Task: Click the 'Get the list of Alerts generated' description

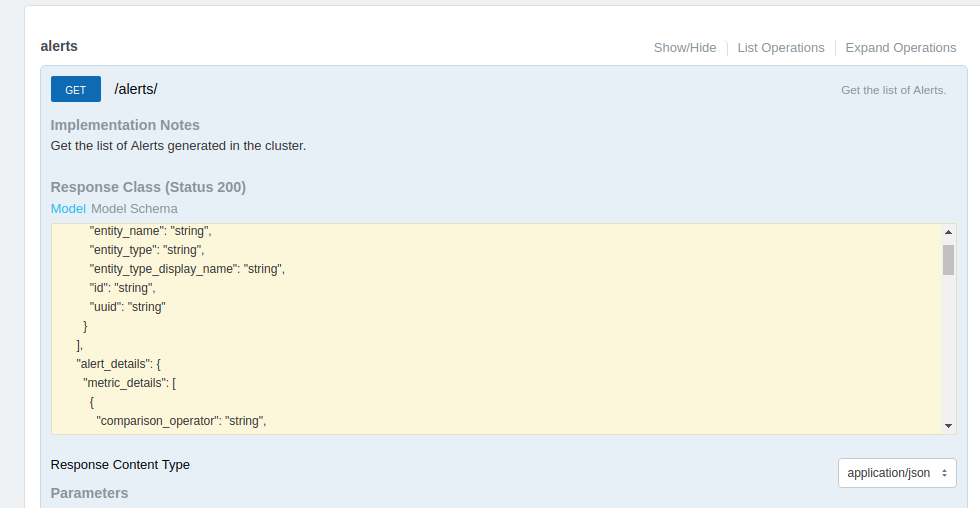Action: 178,146
